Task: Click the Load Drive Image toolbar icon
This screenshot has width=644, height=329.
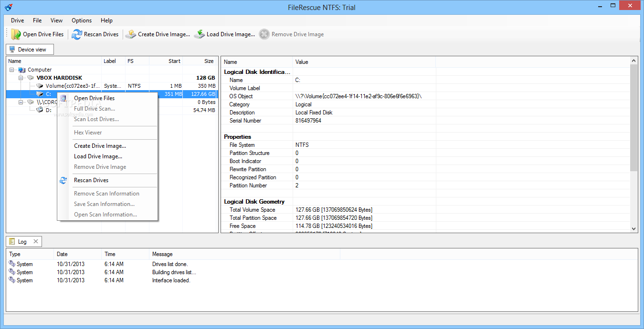Action: pyautogui.click(x=200, y=34)
